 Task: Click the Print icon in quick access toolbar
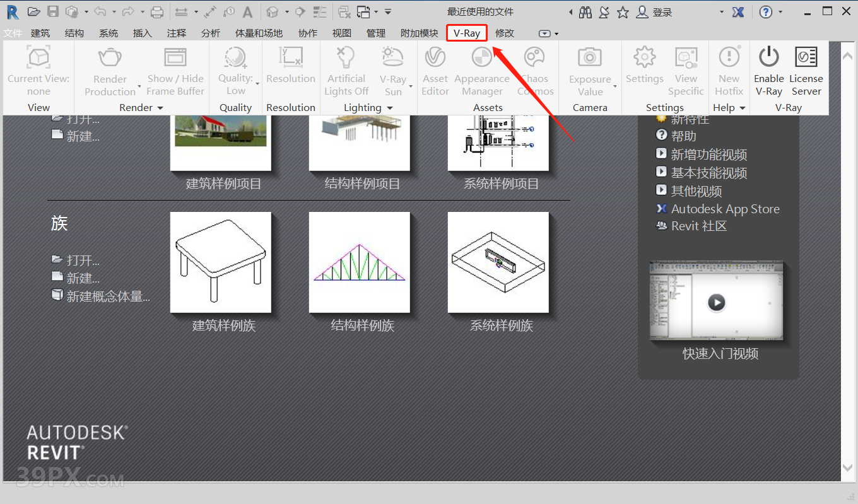tap(157, 11)
